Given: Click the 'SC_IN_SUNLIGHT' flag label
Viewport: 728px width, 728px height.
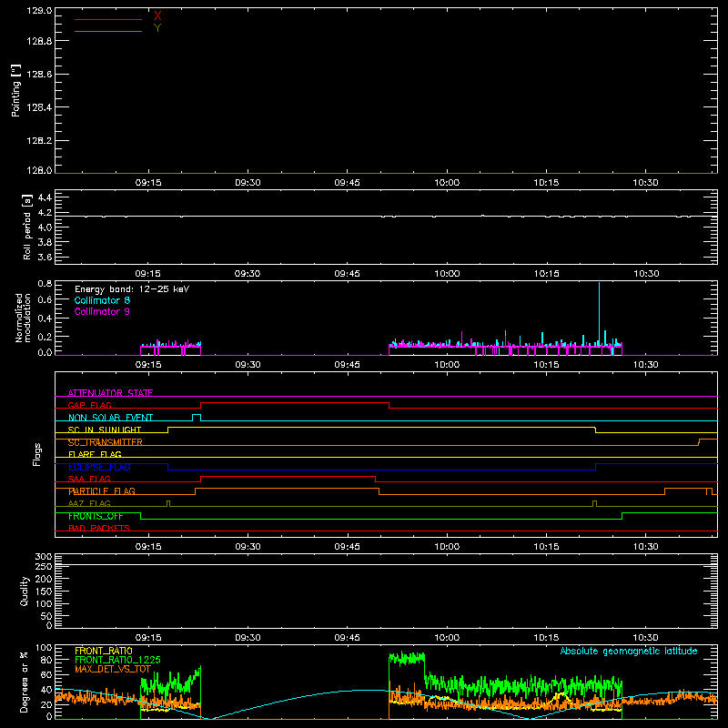Looking at the screenshot, I should point(105,430).
